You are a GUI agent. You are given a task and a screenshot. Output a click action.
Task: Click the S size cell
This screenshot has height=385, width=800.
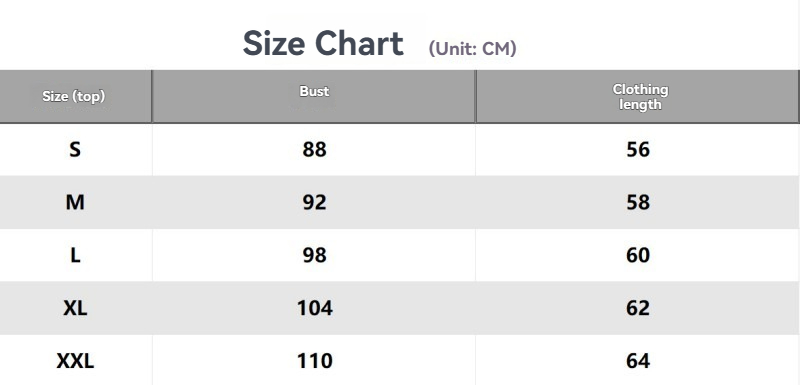(x=75, y=149)
